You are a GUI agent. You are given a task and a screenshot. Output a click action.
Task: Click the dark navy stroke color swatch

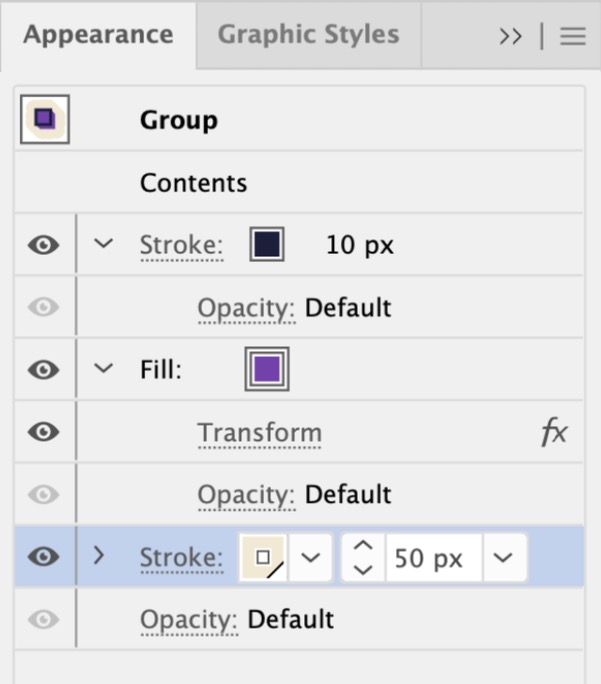(x=267, y=244)
